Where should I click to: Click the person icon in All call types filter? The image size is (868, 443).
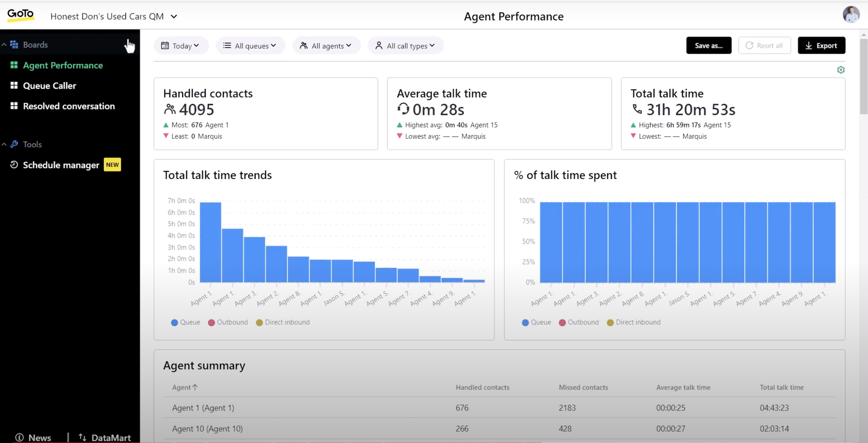[x=379, y=46]
